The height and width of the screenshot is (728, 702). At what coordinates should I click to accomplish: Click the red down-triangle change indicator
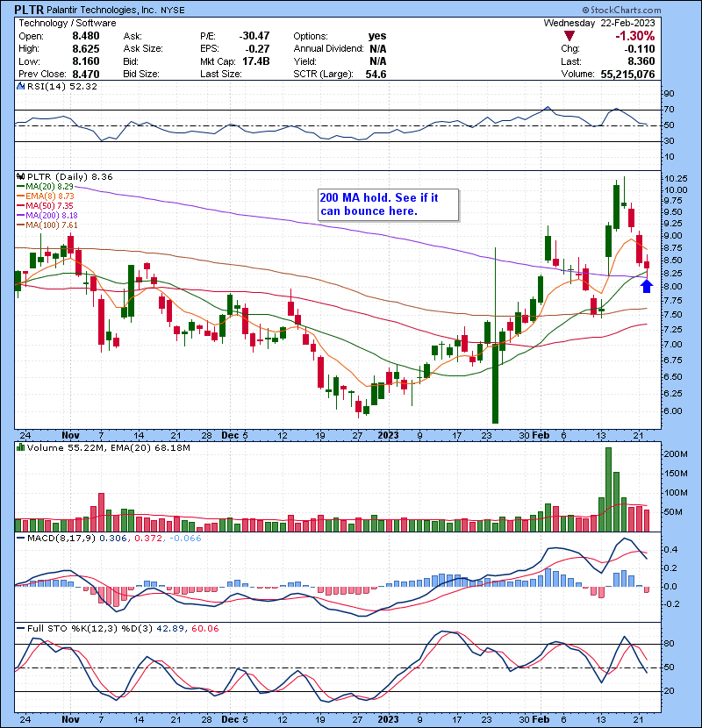(x=569, y=36)
